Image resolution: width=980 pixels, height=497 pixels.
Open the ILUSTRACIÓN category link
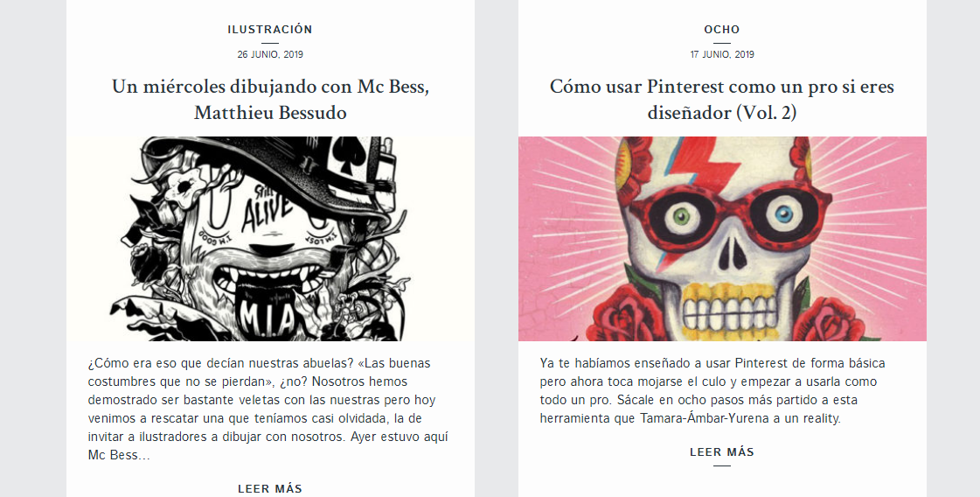(x=270, y=30)
